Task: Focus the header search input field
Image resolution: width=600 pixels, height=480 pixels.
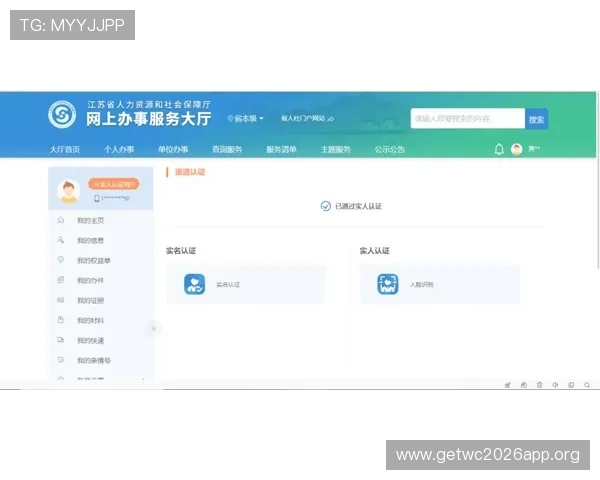Action: 468,119
